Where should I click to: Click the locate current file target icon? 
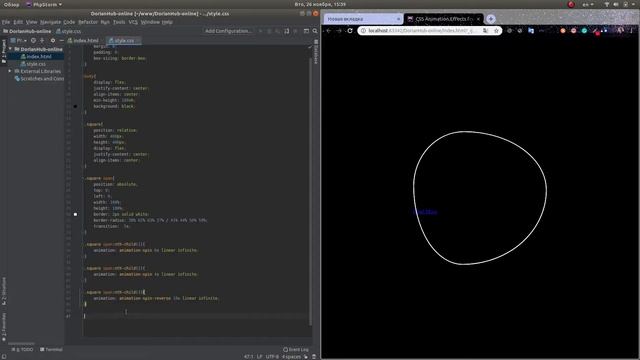[33, 40]
